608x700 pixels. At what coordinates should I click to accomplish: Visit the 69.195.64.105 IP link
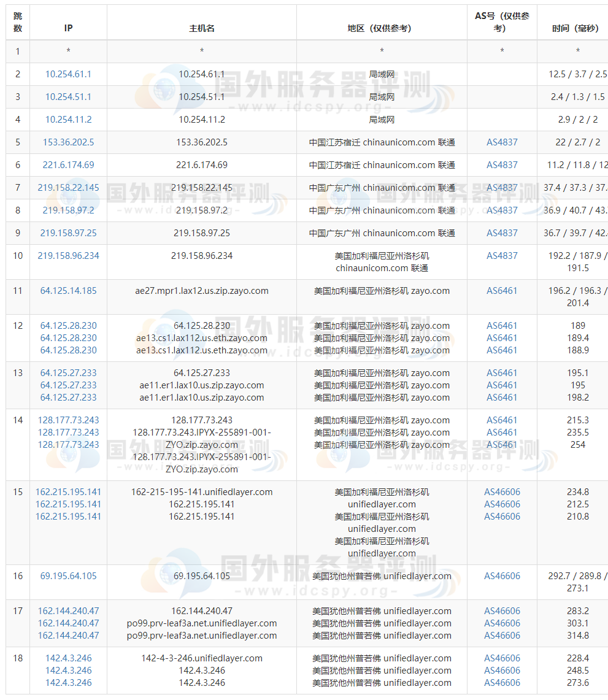point(68,576)
